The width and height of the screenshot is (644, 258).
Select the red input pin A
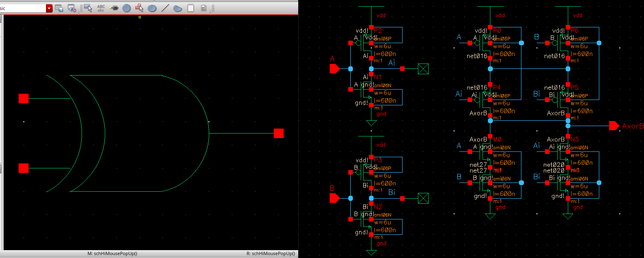[x=334, y=68]
